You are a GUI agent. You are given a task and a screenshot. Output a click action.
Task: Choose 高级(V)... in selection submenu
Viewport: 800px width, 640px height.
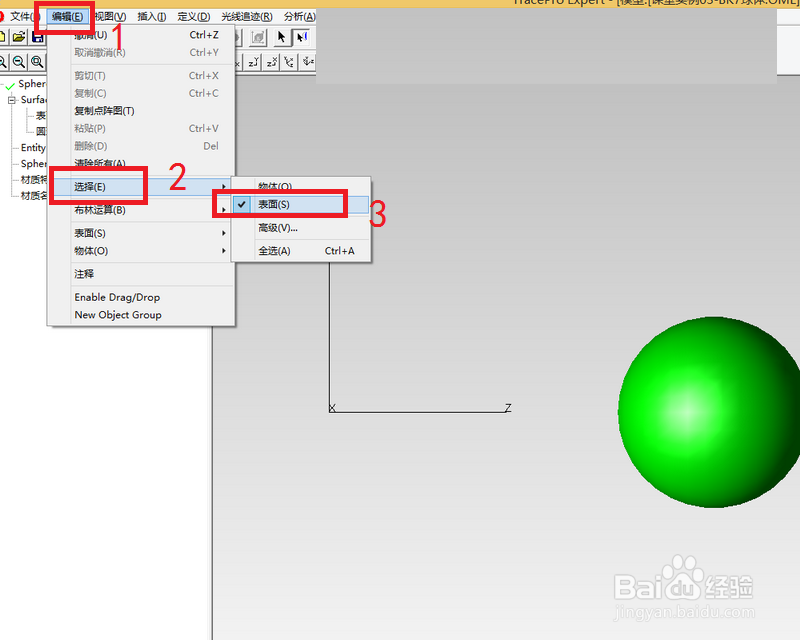(x=301, y=228)
